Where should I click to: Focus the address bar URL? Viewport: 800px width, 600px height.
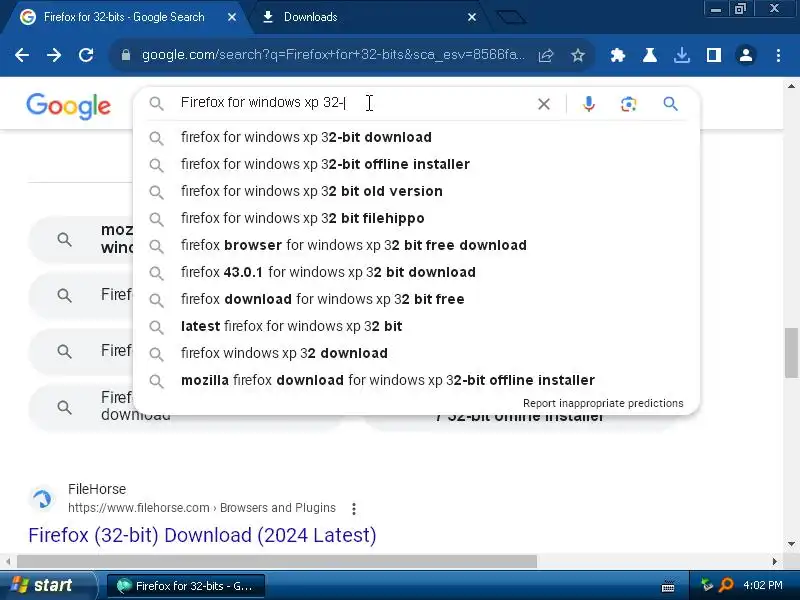pyautogui.click(x=333, y=55)
